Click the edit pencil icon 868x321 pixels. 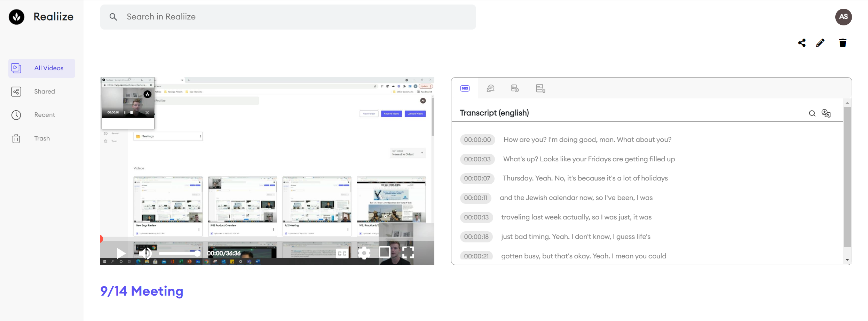coord(820,42)
